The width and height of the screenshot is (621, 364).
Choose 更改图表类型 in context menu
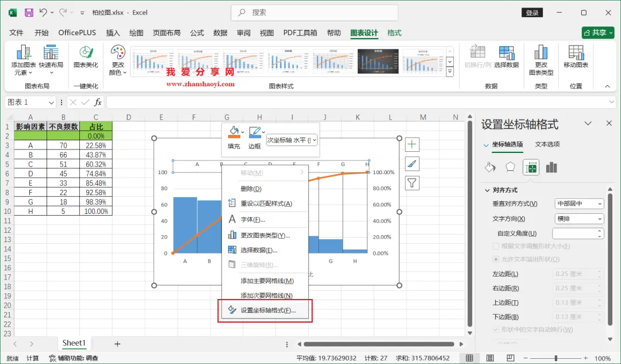point(265,235)
